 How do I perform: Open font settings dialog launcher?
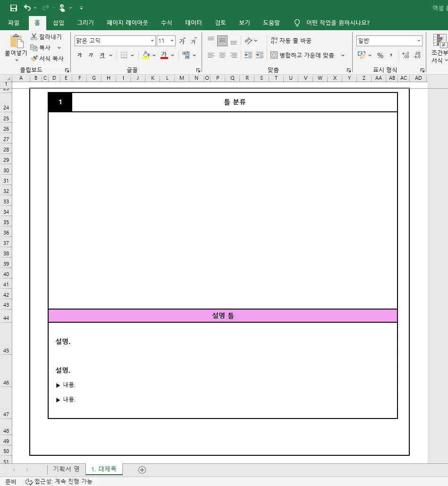pyautogui.click(x=198, y=70)
